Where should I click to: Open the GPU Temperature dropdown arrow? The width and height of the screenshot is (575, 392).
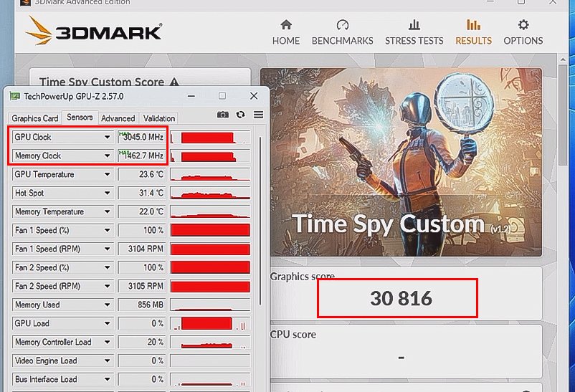pos(107,175)
